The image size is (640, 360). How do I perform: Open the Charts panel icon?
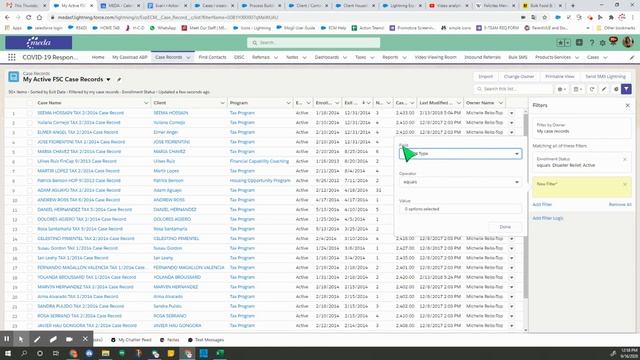pos(616,89)
